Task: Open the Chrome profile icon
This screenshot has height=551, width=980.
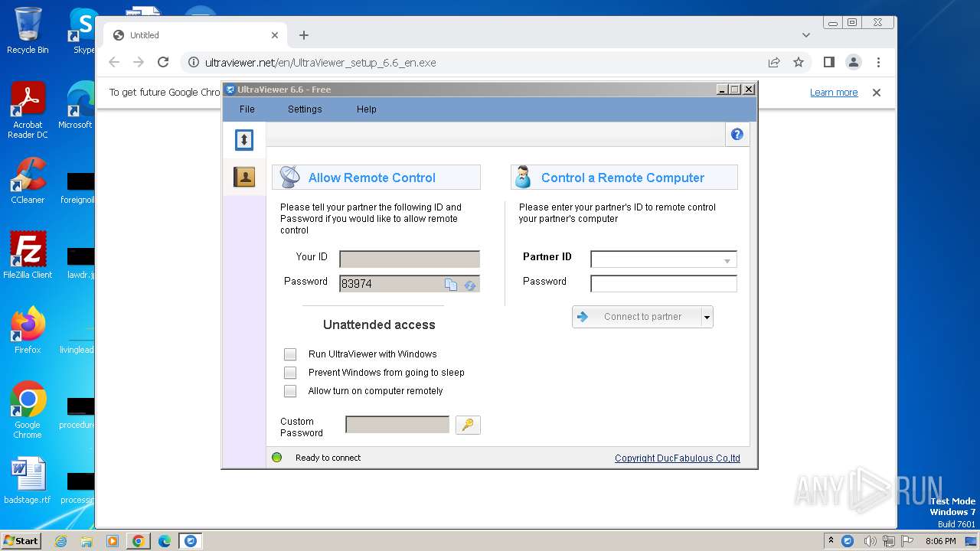Action: [854, 62]
